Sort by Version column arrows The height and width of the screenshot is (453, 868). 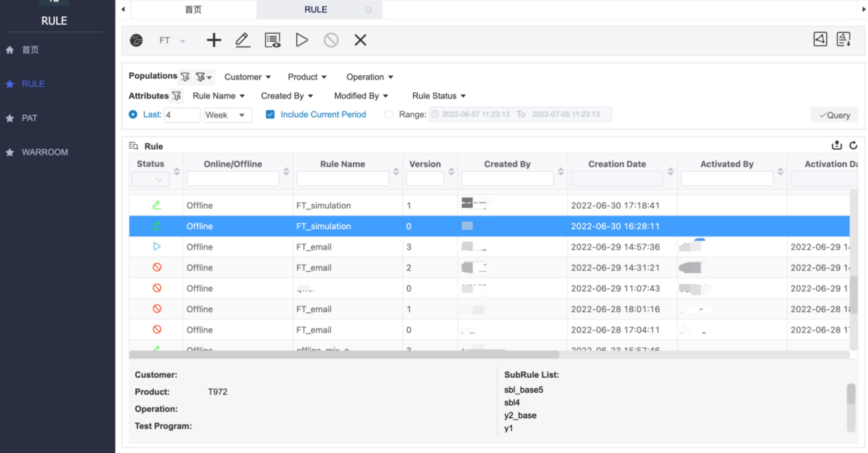tap(451, 171)
